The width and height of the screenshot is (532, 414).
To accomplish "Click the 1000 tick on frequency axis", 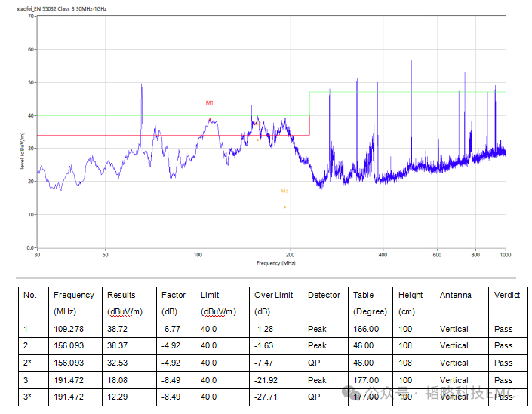I will [504, 255].
